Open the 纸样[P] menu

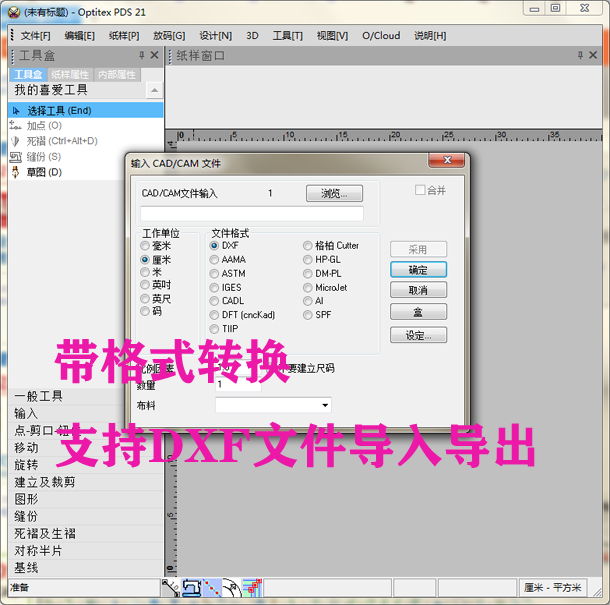point(124,36)
